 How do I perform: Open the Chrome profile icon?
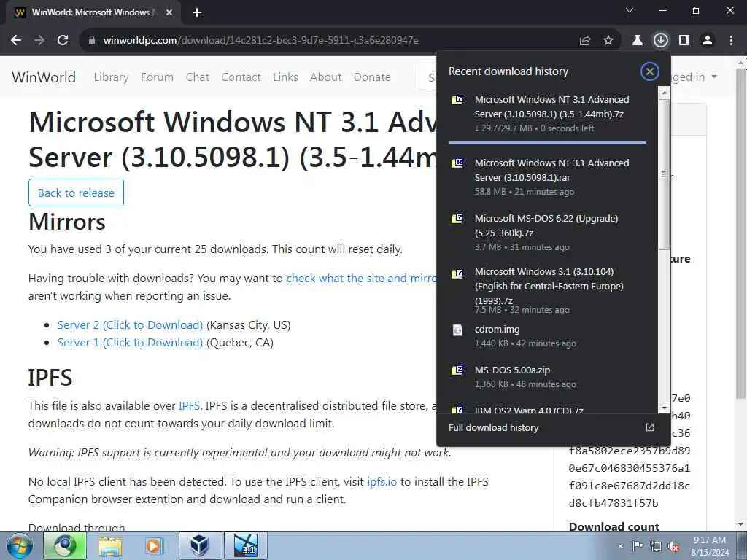click(x=708, y=41)
